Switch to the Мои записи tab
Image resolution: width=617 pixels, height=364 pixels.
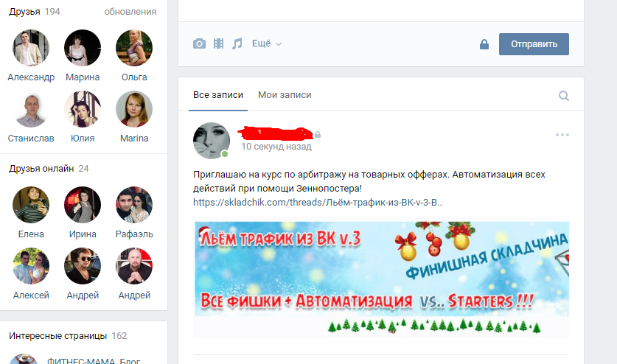(x=285, y=95)
